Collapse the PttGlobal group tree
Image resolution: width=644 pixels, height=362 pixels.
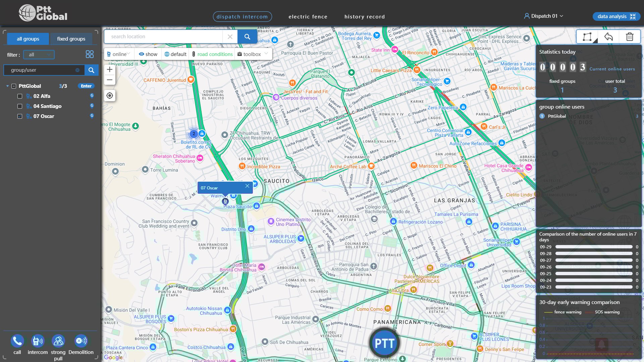pyautogui.click(x=7, y=86)
